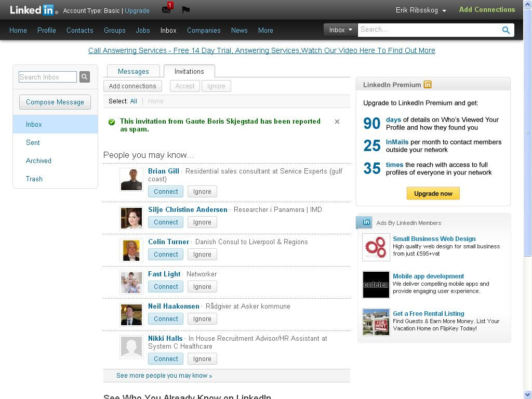Open the Inbox item in top navigation

pyautogui.click(x=168, y=30)
